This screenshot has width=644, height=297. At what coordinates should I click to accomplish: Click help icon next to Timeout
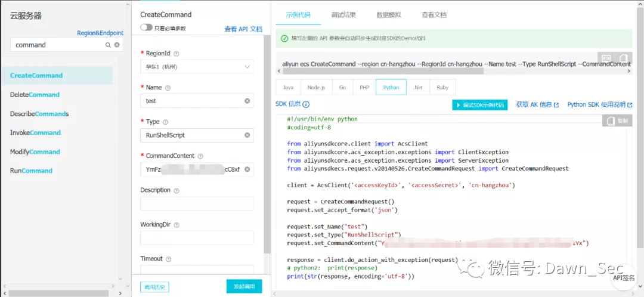click(x=168, y=259)
